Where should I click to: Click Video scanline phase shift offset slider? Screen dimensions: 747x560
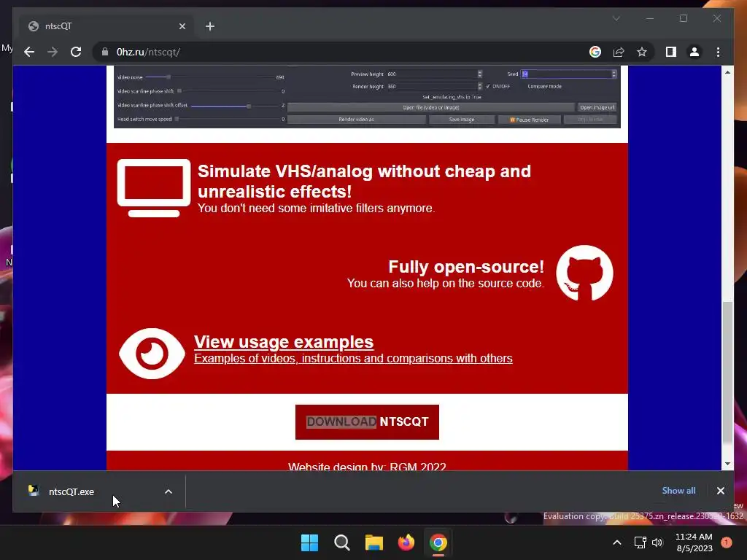point(235,106)
